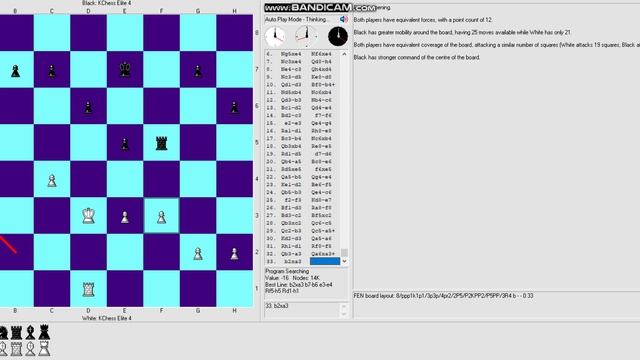
Task: Click the captured white rook icon
Action: pyautogui.click(x=16, y=349)
